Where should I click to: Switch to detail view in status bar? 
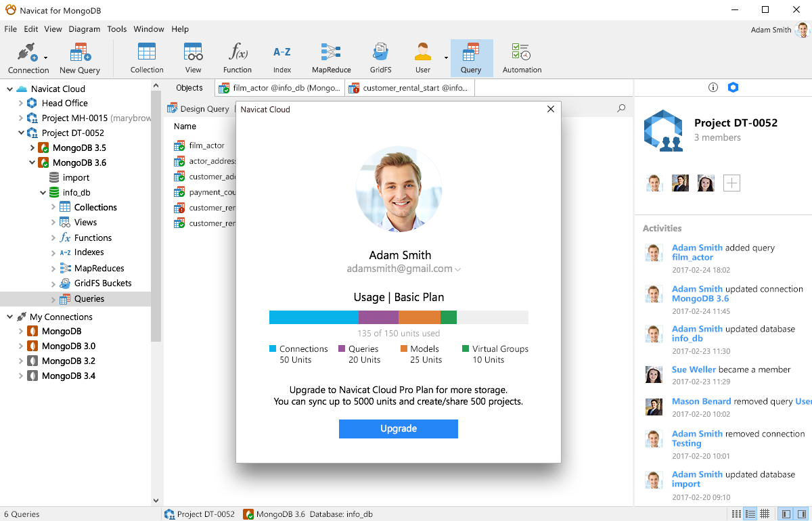(x=750, y=514)
